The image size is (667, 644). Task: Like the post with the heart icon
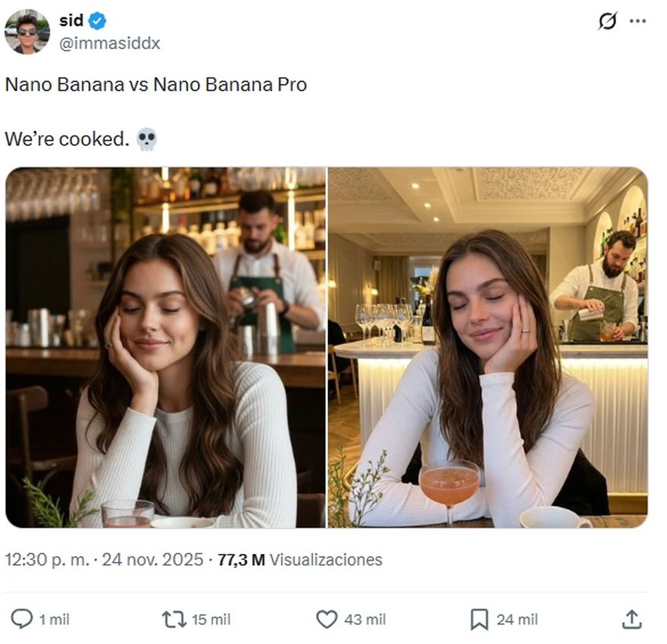tap(326, 619)
